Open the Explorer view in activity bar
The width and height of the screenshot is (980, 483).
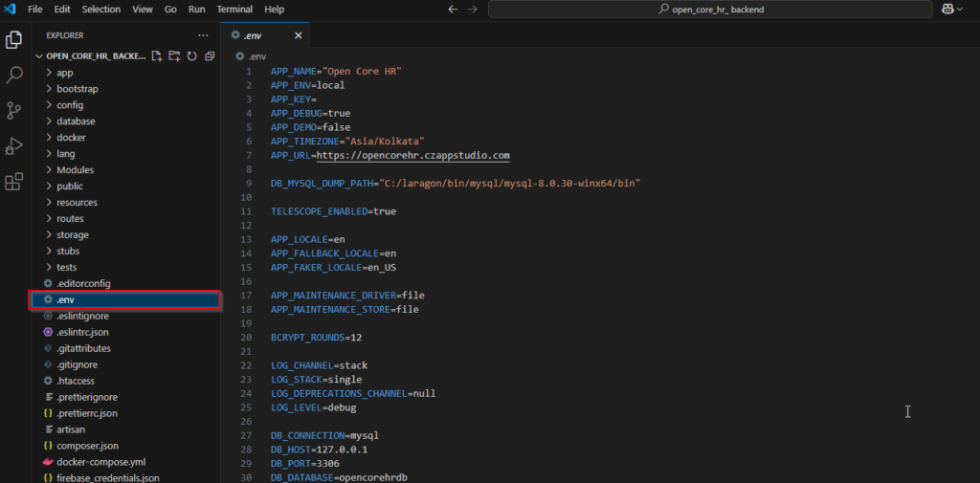pyautogui.click(x=13, y=40)
